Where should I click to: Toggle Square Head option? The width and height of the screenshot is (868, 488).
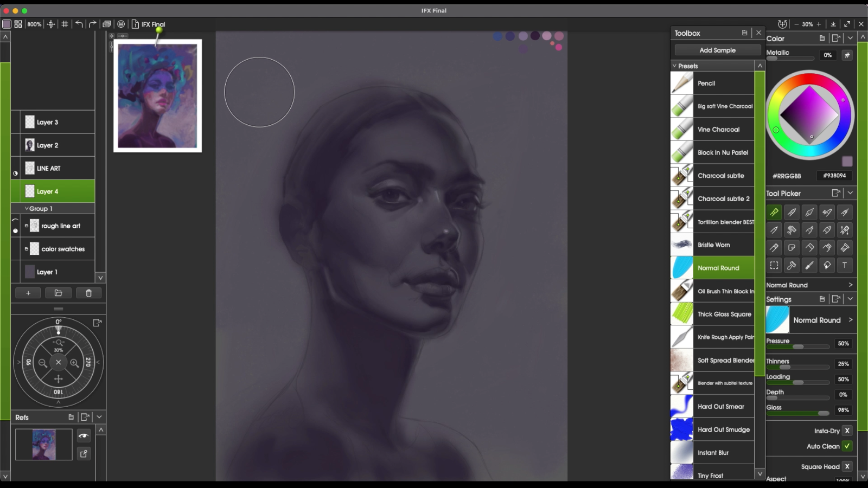click(847, 466)
